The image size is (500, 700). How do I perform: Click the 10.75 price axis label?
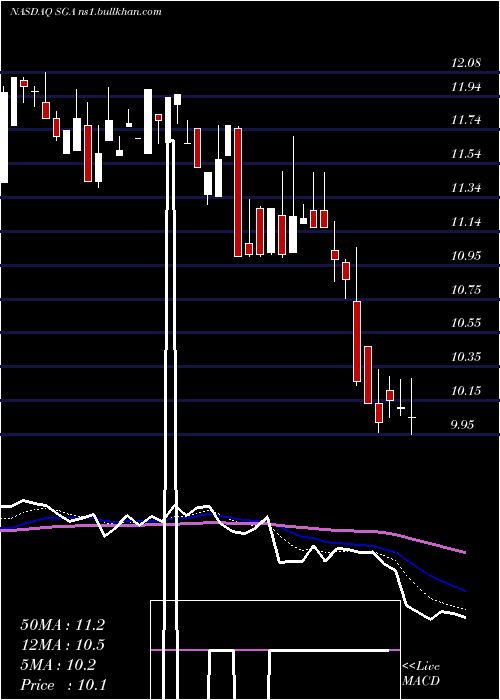pyautogui.click(x=466, y=290)
